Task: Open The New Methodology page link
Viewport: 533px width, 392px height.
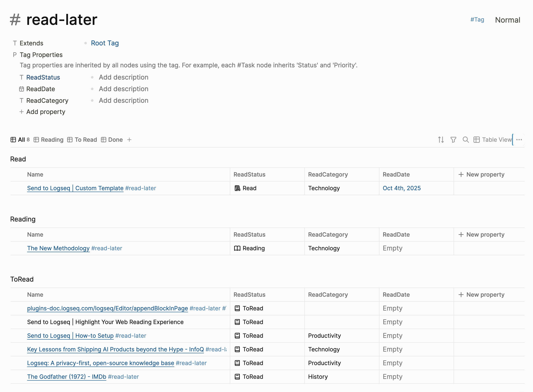Action: pyautogui.click(x=58, y=248)
